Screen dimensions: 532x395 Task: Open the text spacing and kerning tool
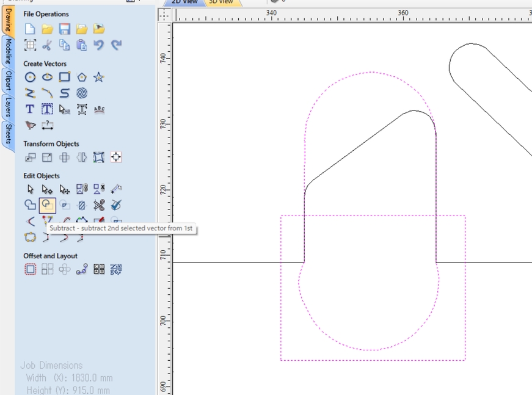[82, 109]
